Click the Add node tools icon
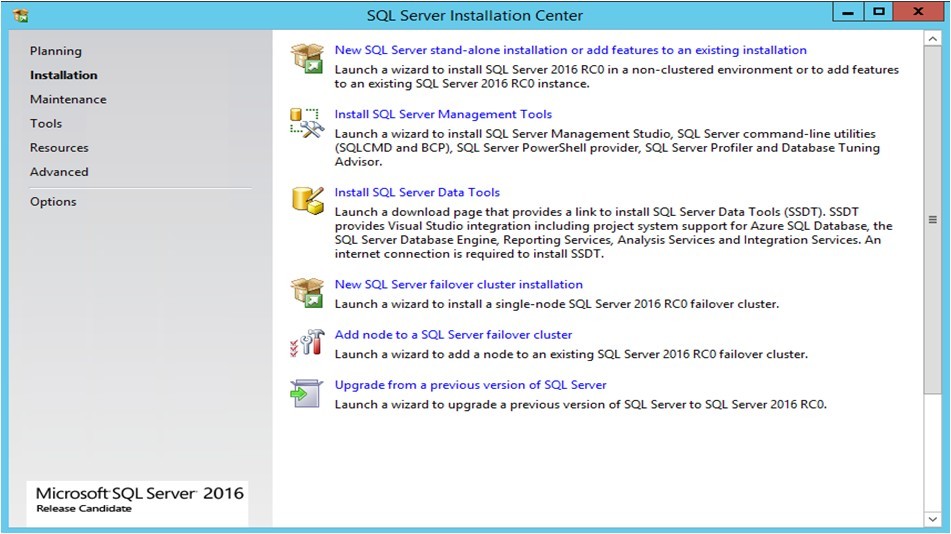 click(307, 343)
